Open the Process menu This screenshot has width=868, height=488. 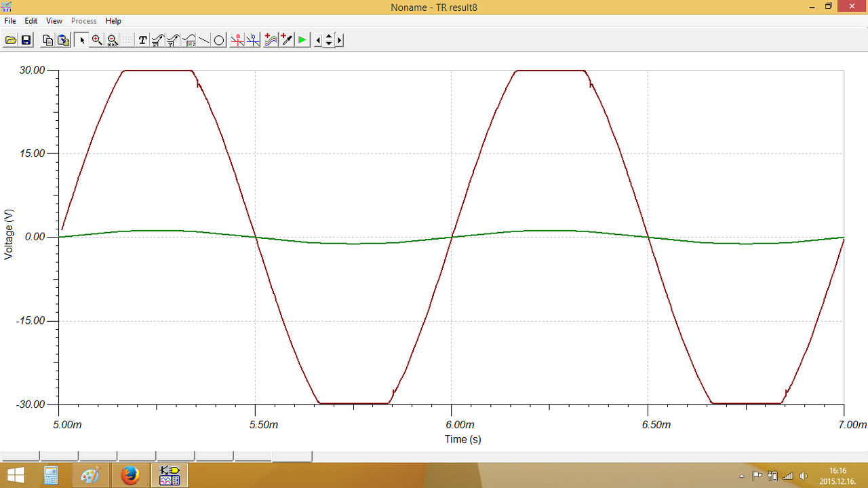(84, 21)
